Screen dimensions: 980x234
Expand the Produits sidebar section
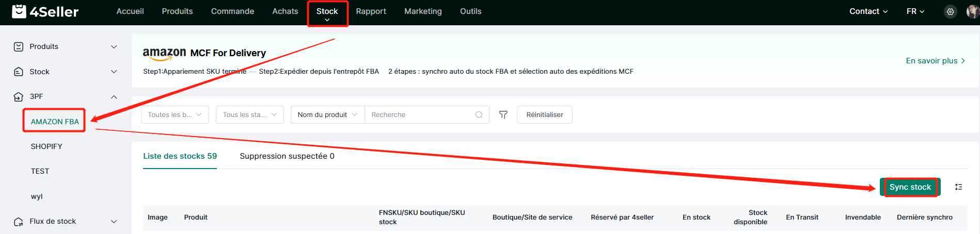pyautogui.click(x=114, y=47)
